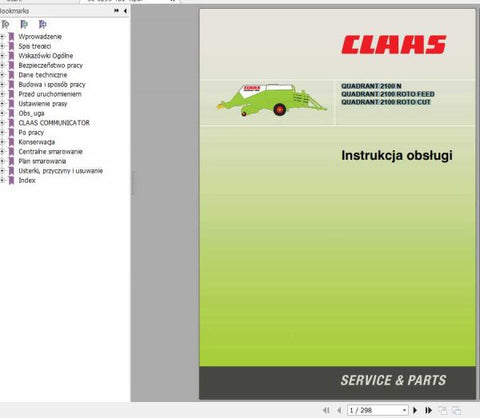The width and height of the screenshot is (480, 418).
Task: Open the Plan smarowania bookmark
Action: coord(42,161)
